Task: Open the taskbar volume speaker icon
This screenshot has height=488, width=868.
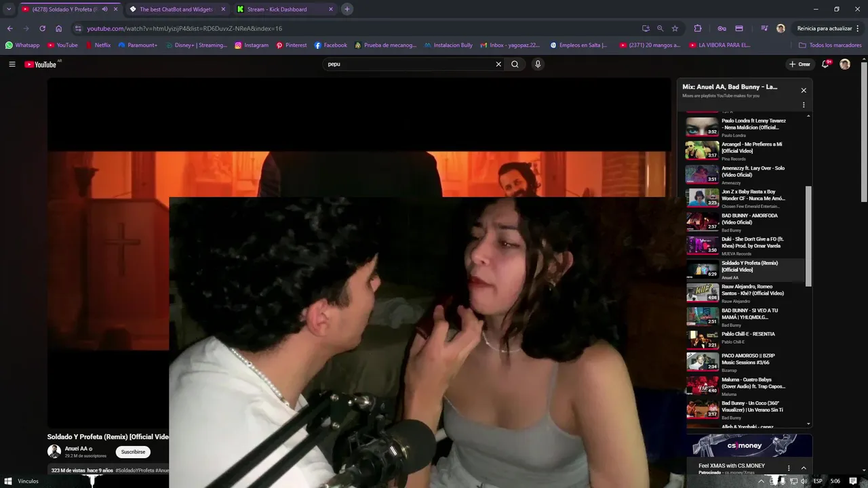Action: (805, 481)
